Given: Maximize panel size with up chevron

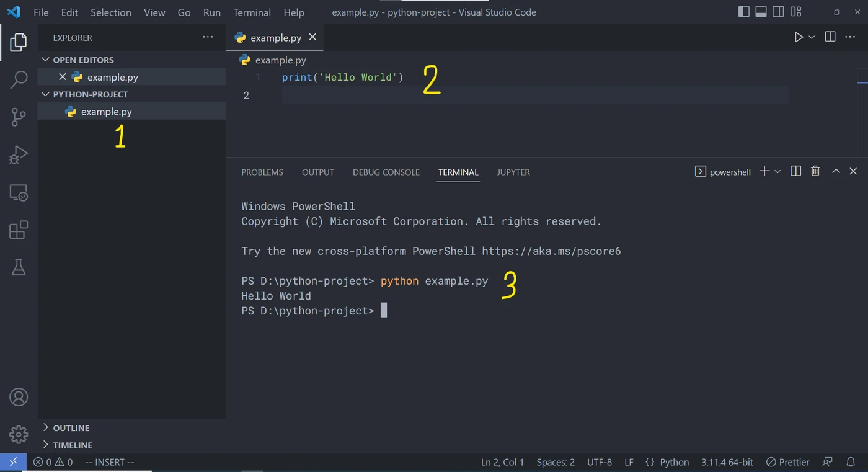Looking at the screenshot, I should 836,171.
